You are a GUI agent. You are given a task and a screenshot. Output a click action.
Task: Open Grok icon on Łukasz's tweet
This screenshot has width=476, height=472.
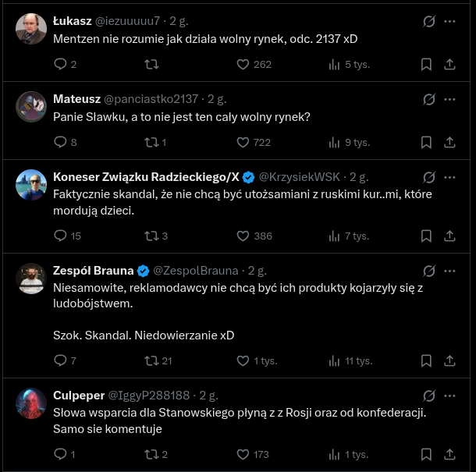click(428, 22)
